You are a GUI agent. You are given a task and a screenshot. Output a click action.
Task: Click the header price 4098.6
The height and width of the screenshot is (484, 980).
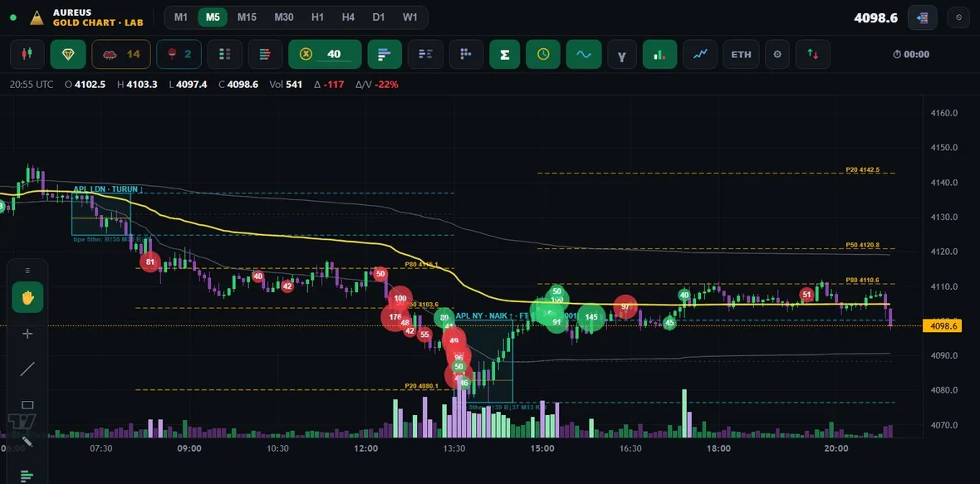(875, 18)
